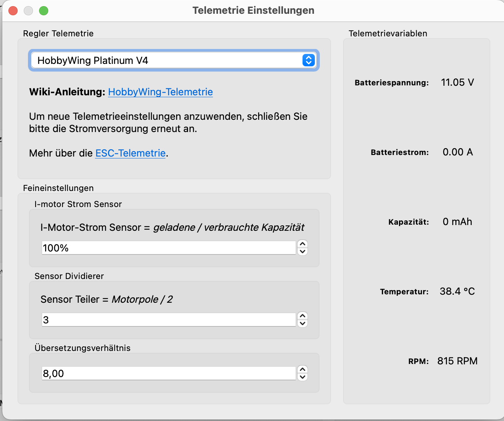504x421 pixels.
Task: Click the green zoom window button
Action: coord(44,11)
